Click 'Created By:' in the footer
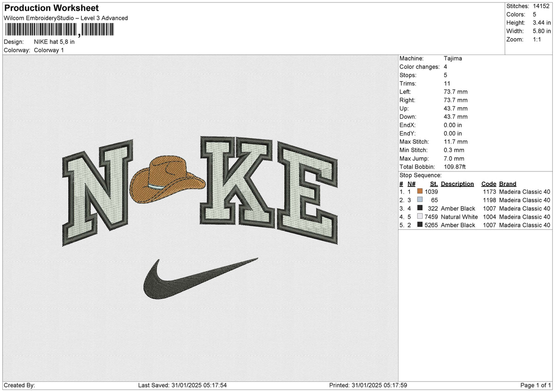This screenshot has width=555, height=392. point(19,385)
